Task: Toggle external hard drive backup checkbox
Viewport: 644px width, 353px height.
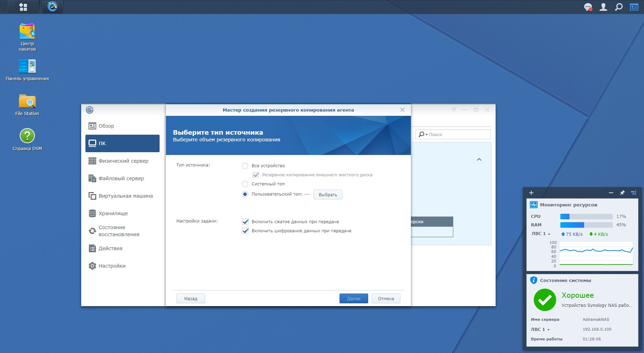Action: [256, 175]
